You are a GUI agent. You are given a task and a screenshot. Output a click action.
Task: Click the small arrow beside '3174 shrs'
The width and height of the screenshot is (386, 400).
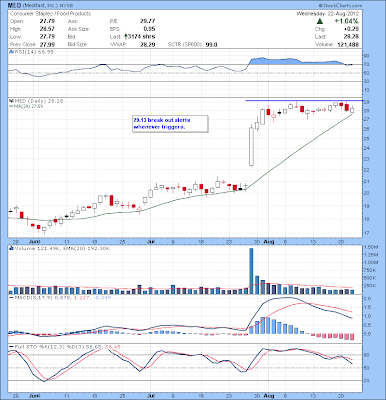(126, 36)
